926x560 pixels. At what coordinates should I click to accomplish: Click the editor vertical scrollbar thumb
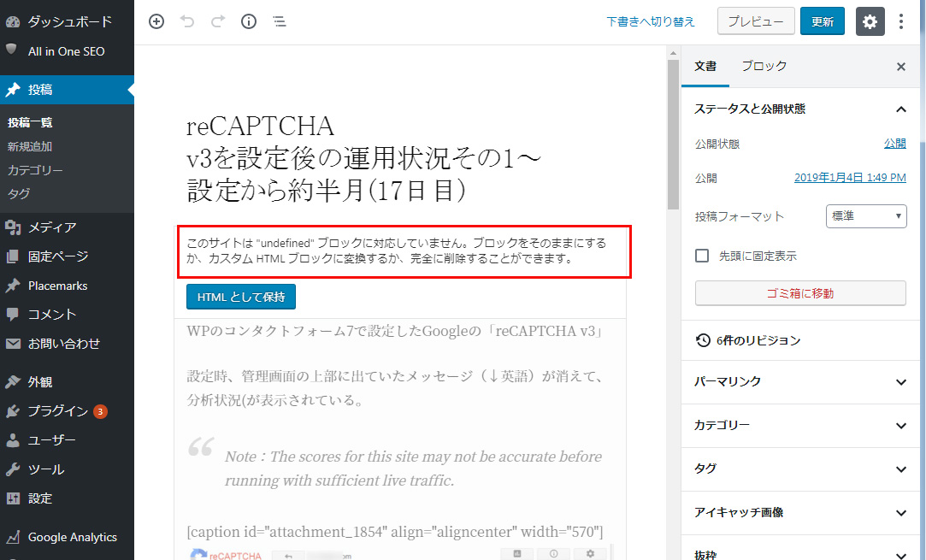tap(673, 135)
